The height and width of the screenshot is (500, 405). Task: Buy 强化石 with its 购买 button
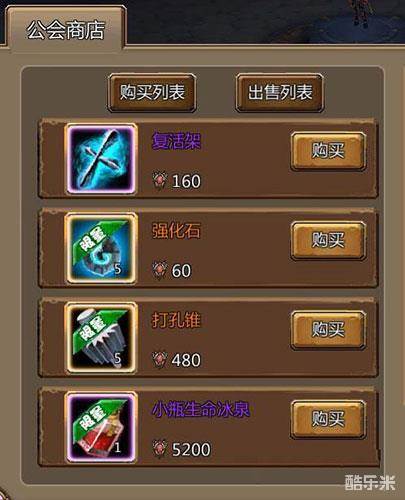click(x=328, y=240)
